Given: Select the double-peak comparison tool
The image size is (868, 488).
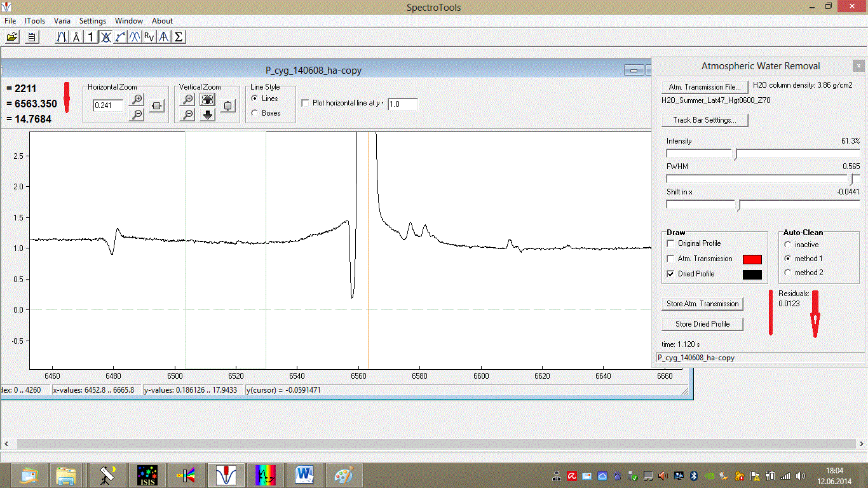Looking at the screenshot, I should point(133,36).
